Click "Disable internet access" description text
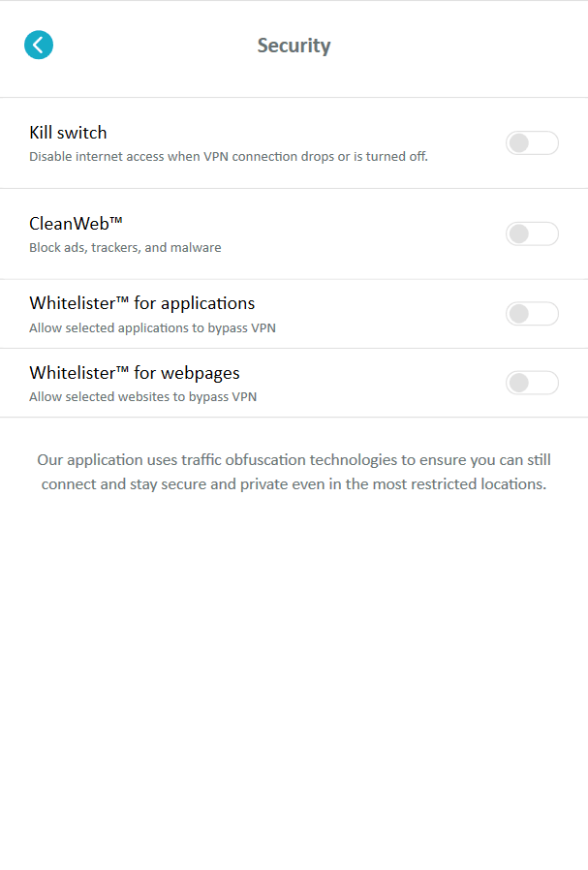Screen dimensions: 588x870 [x=228, y=156]
